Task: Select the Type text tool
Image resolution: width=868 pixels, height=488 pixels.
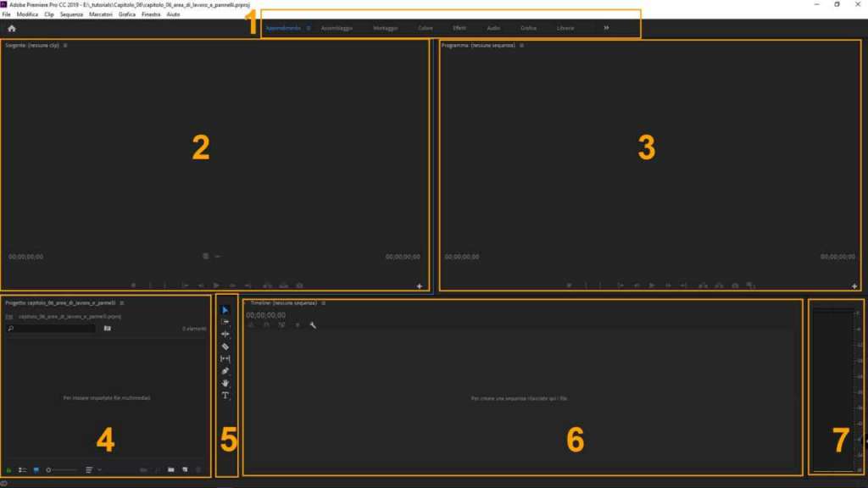Action: tap(225, 396)
